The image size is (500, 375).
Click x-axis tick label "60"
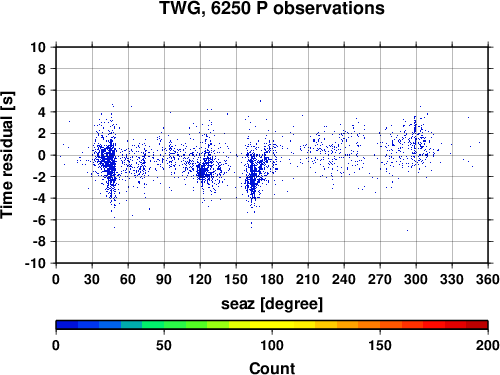(x=128, y=279)
